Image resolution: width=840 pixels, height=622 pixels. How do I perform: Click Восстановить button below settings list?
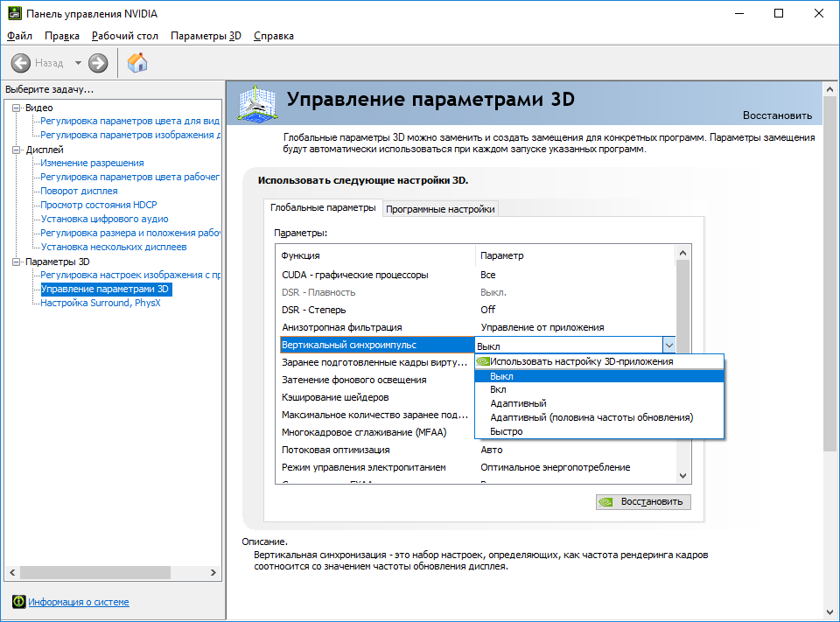coord(643,502)
